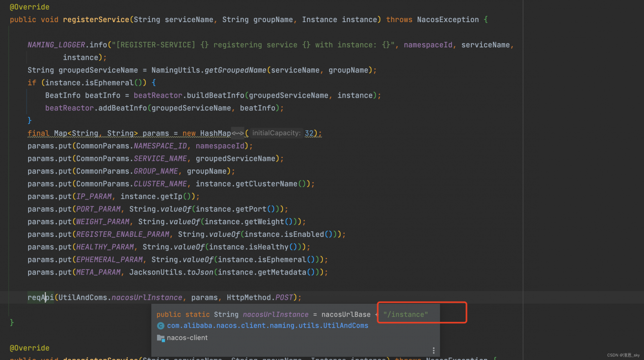
Task: Click the initialCapacity inlay hint
Action: (x=276, y=133)
